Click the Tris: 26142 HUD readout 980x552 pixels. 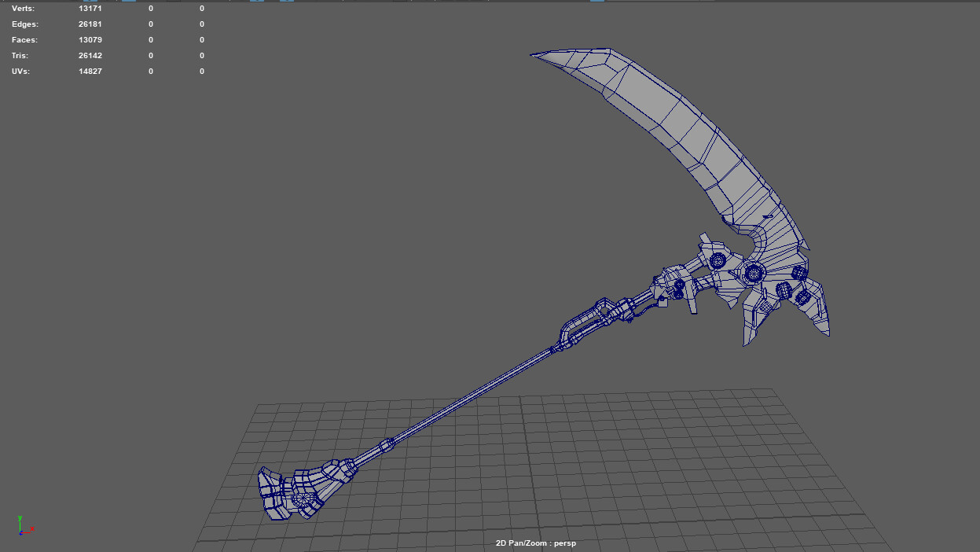55,55
